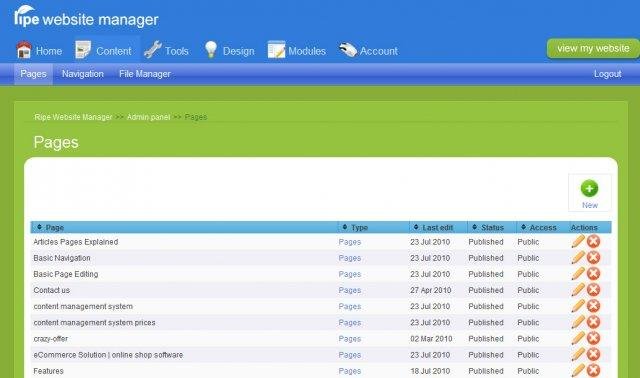Click the Actions column header
Screen dimensions: 640x378
click(x=584, y=227)
